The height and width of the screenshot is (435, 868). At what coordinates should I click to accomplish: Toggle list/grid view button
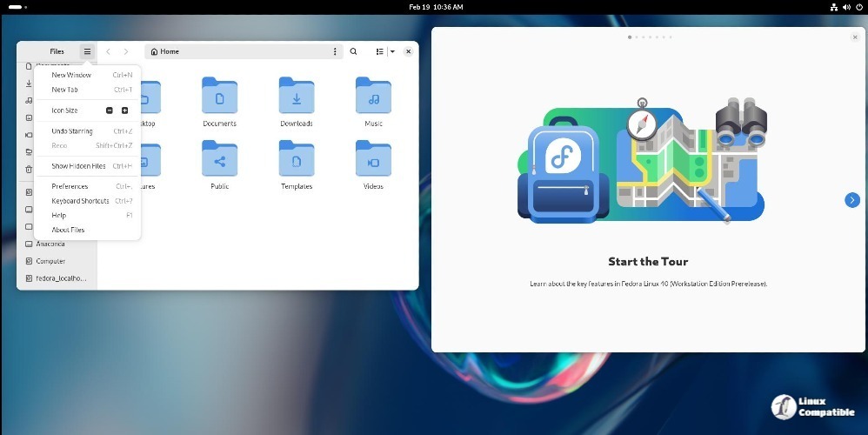coord(379,51)
